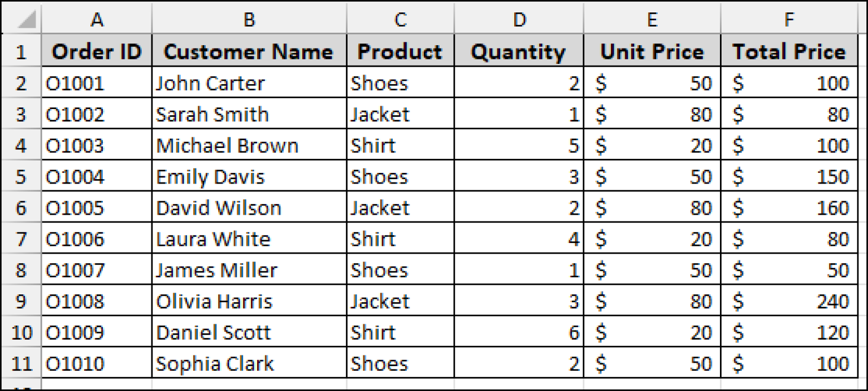
Task: Select Emily Davis's Total Price of $150
Action: pos(789,176)
